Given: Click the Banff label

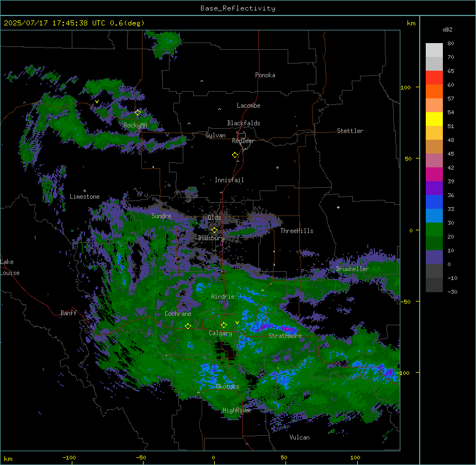Looking at the screenshot, I should (68, 313).
